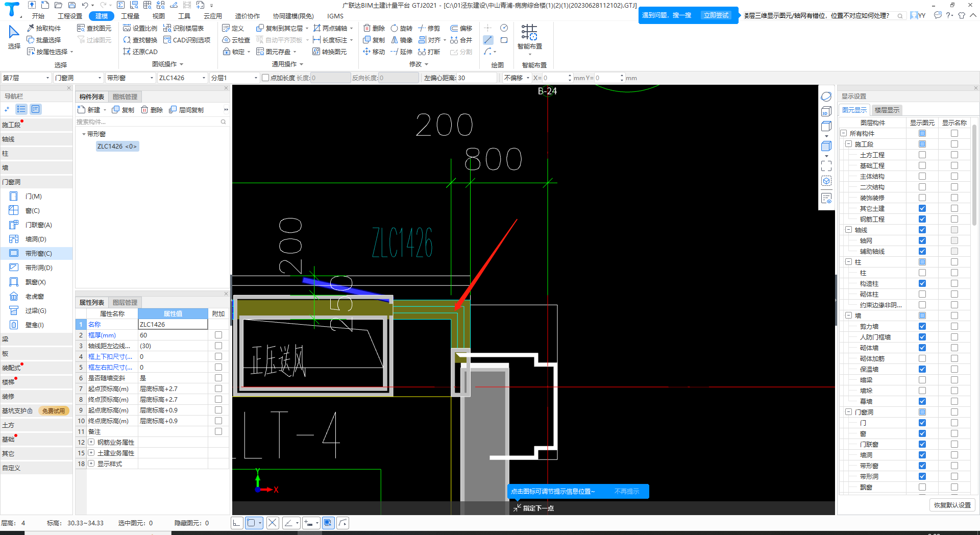Open the ZLC1426 component dropdown
Image resolution: width=980 pixels, height=535 pixels.
[x=182, y=78]
